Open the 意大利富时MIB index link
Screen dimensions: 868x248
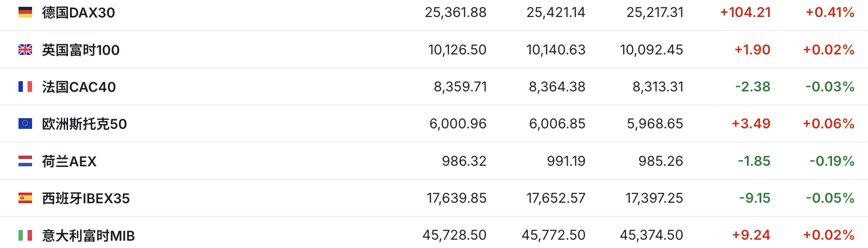point(88,236)
